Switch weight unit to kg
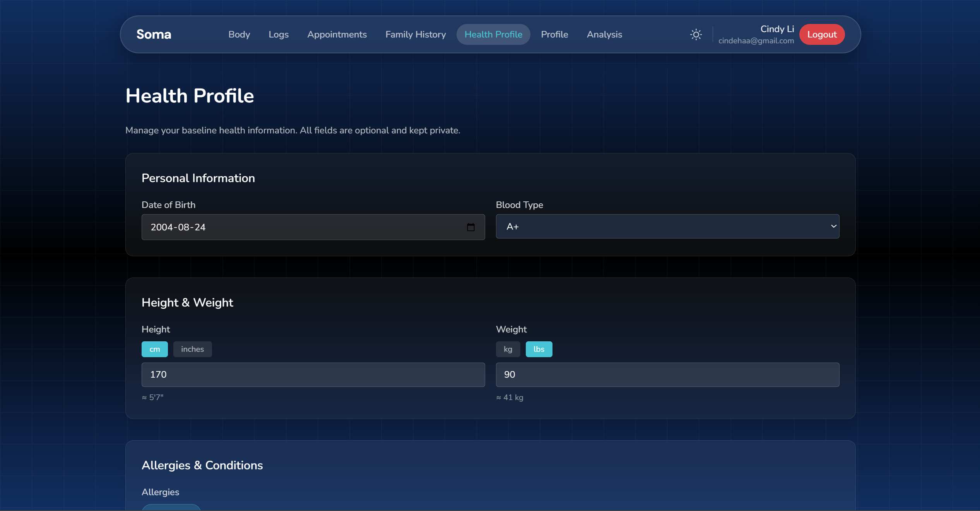The image size is (980, 511). tap(508, 349)
